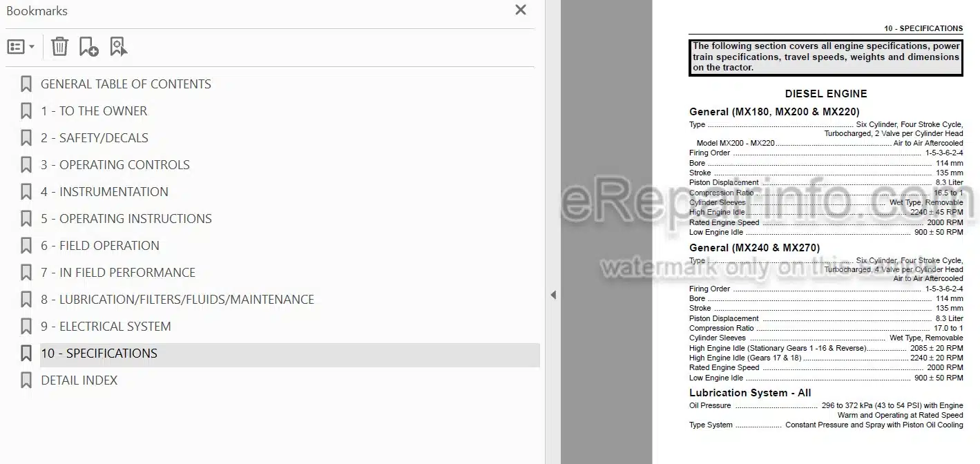Open GENERAL TABLE OF CONTENTS bookmark
The width and height of the screenshot is (980, 464).
click(126, 84)
